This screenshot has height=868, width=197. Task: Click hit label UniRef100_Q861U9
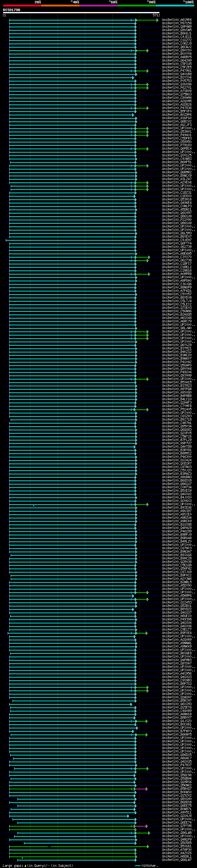[177, 216]
